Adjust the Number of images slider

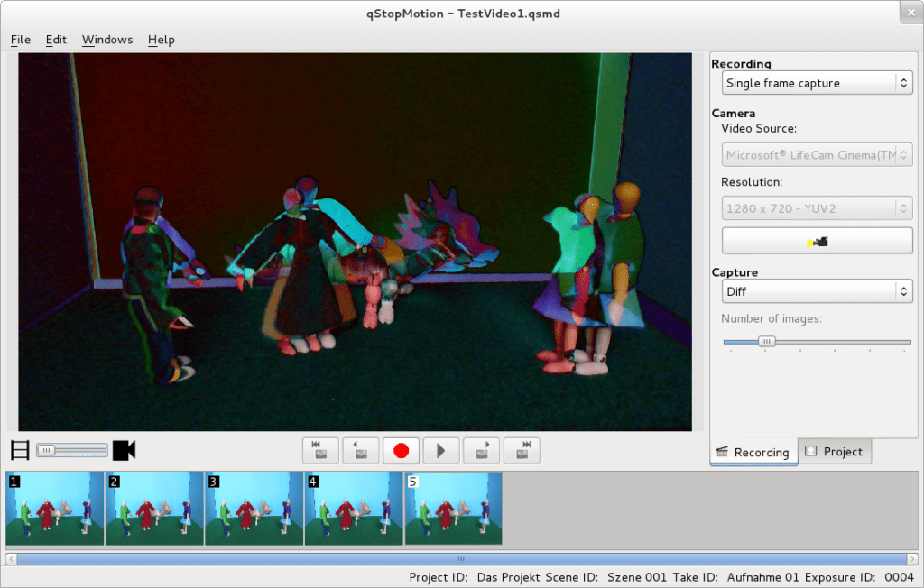click(766, 342)
